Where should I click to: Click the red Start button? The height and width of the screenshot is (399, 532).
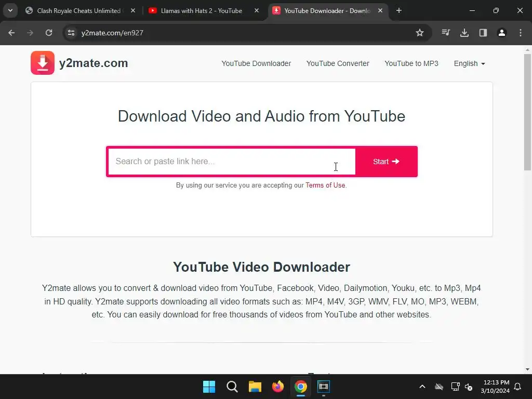(386, 162)
